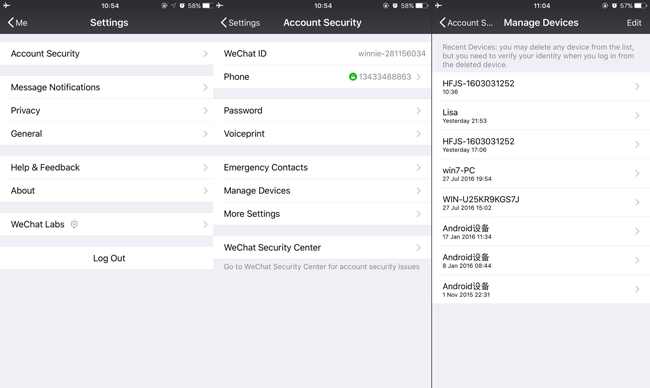Click chevron on WeChat Security Center row

pyautogui.click(x=419, y=247)
